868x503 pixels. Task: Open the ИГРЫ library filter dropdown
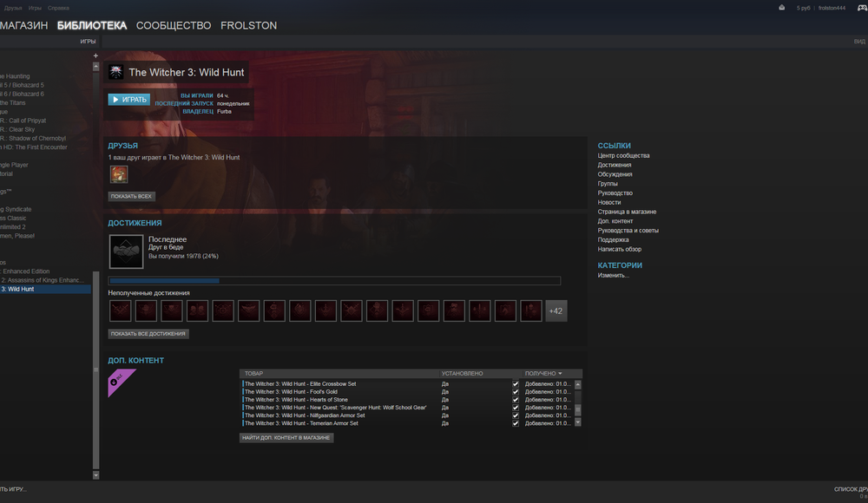point(88,42)
